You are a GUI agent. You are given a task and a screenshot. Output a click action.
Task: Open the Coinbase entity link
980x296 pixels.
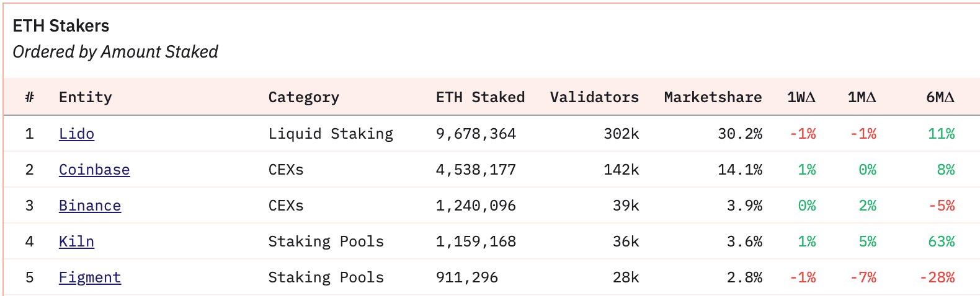click(94, 170)
